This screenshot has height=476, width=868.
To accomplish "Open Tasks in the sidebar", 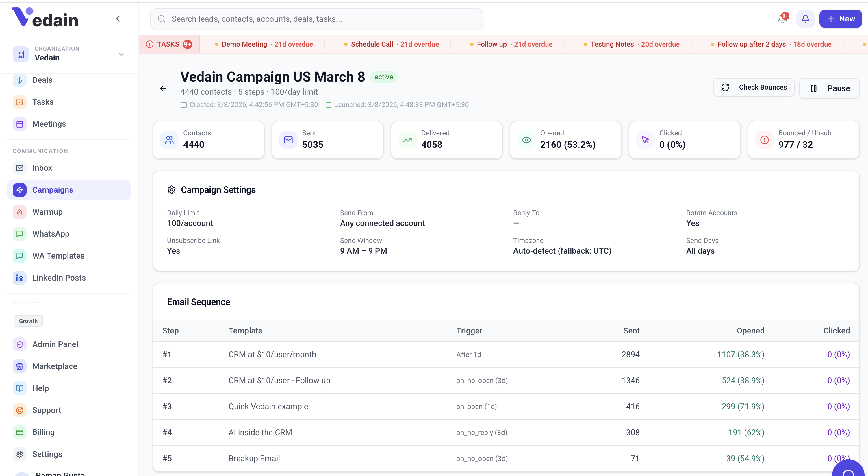I will coord(69,102).
